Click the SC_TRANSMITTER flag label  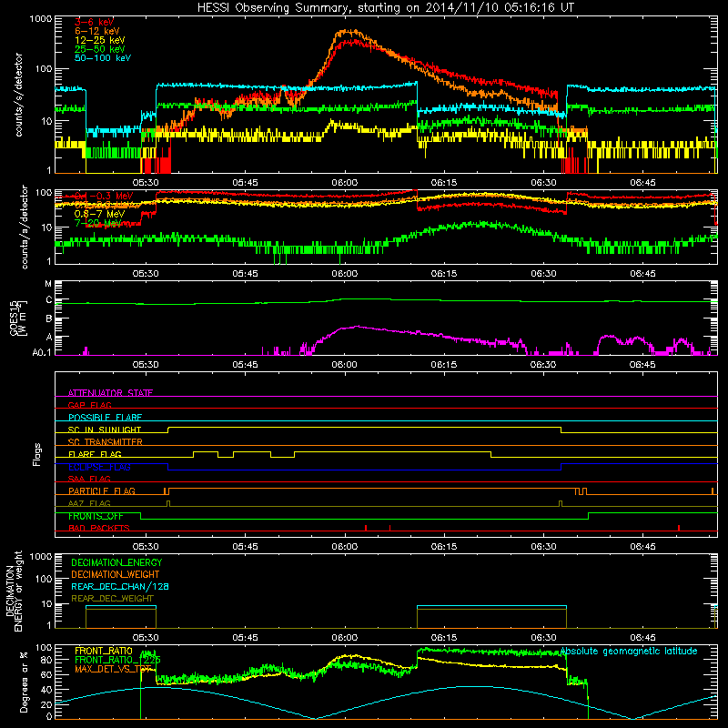pyautogui.click(x=106, y=442)
